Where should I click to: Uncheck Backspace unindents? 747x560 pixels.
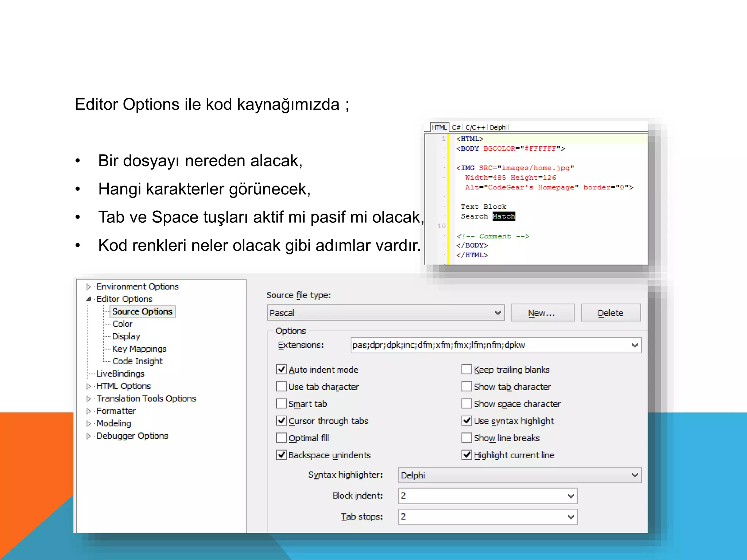281,455
